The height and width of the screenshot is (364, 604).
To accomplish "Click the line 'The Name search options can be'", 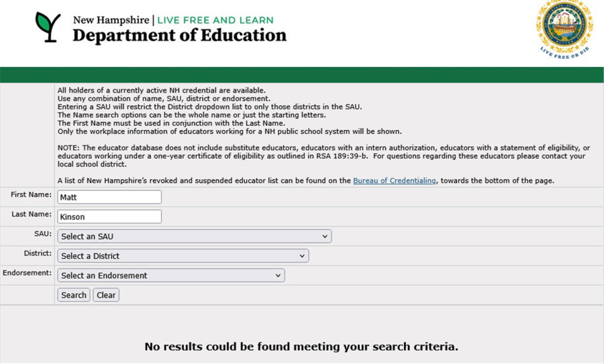I will point(191,115).
